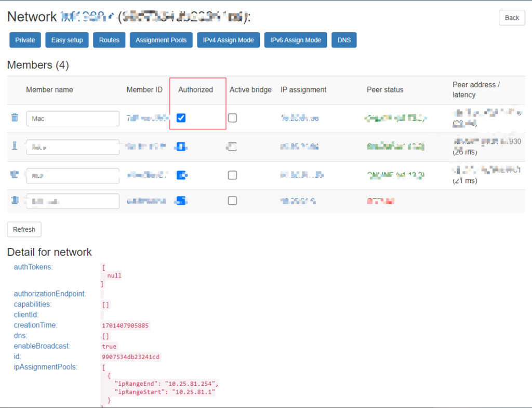Screen dimensions: 532x408
Task: Click the DNS button
Action: coord(344,40)
